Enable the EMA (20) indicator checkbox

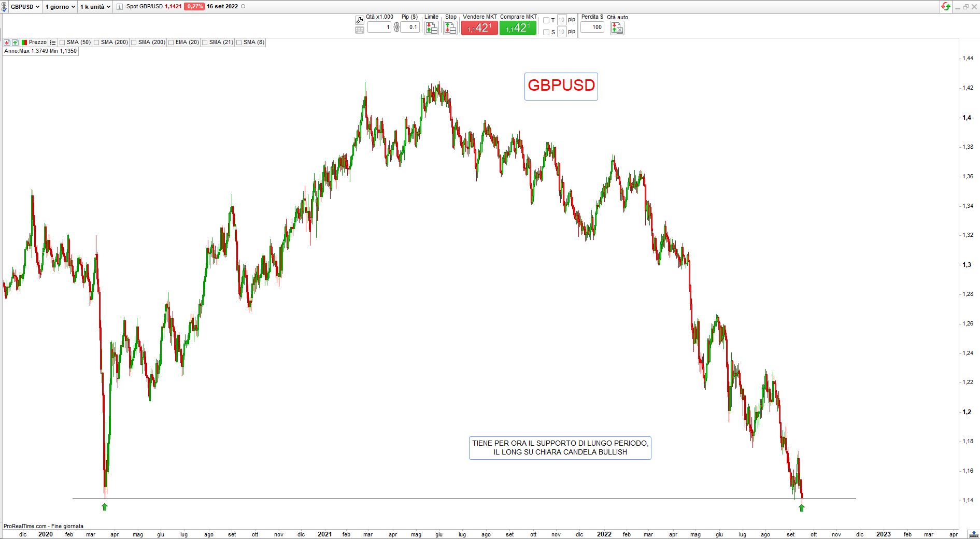(171, 42)
